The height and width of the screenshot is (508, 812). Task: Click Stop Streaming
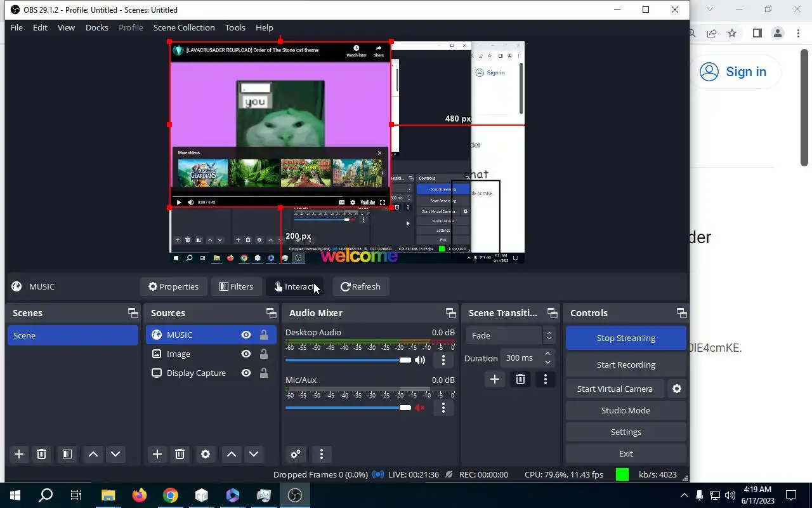[x=625, y=338]
